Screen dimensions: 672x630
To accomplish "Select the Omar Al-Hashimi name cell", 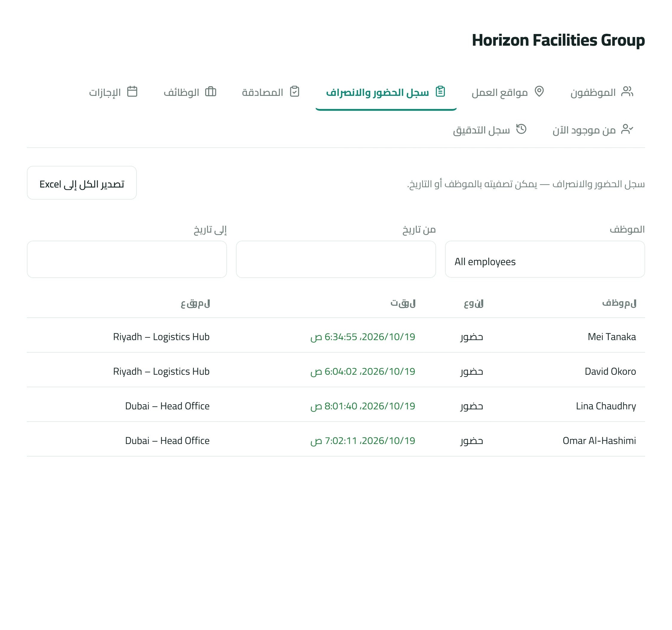I will point(599,441).
